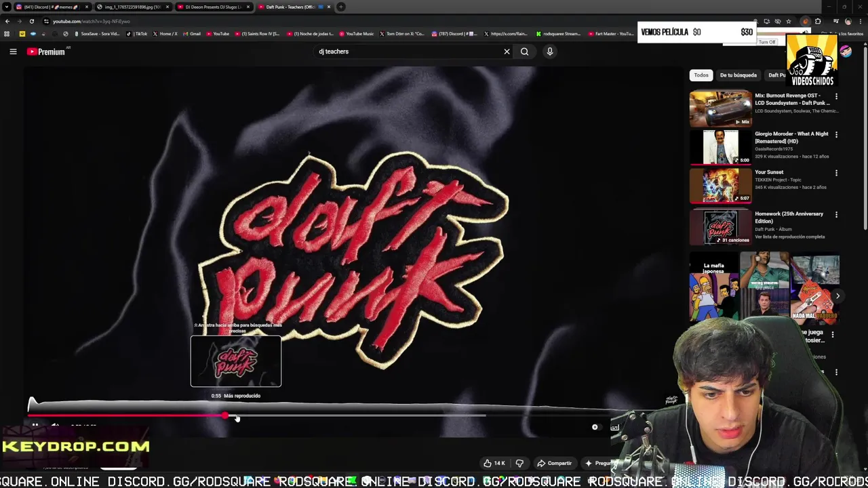
Task: Open options for 'What A Night' video
Action: point(836,135)
